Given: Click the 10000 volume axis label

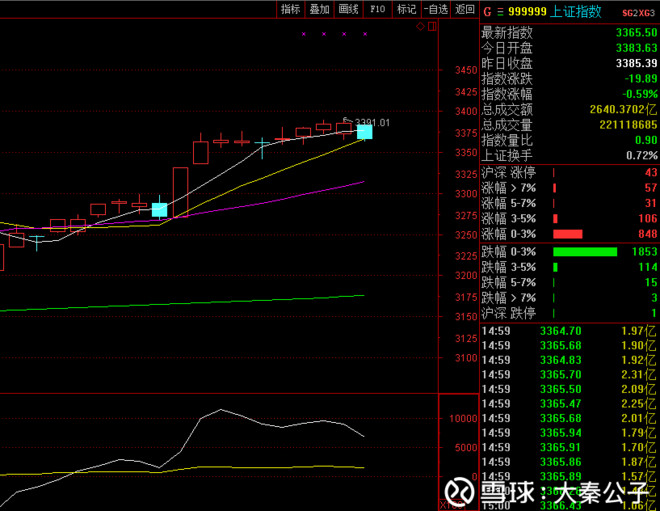Looking at the screenshot, I should [x=463, y=418].
